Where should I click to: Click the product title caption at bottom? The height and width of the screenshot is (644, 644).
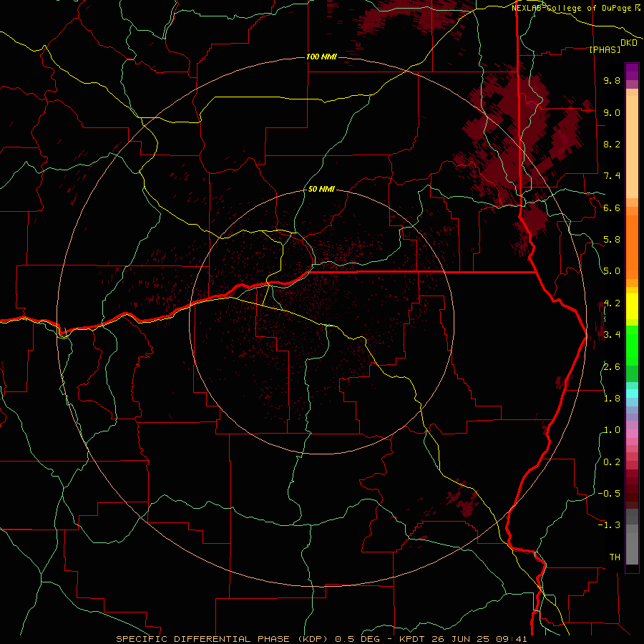pyautogui.click(x=321, y=639)
